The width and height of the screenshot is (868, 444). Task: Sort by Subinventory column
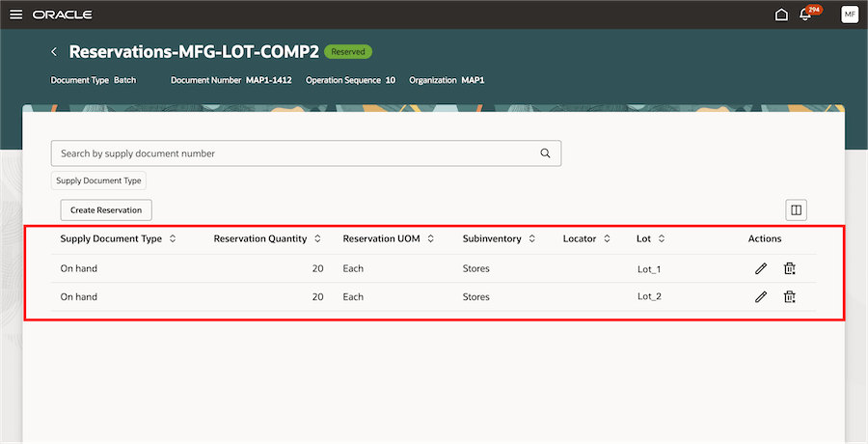pos(532,238)
